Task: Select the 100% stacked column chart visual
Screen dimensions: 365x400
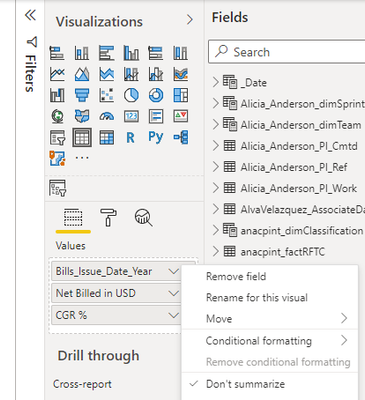Action: (181, 53)
